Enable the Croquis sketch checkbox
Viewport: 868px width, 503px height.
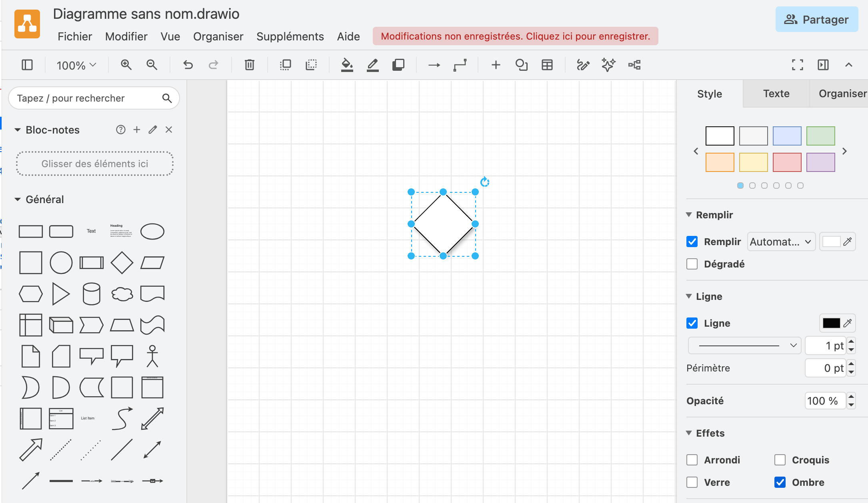[780, 460]
